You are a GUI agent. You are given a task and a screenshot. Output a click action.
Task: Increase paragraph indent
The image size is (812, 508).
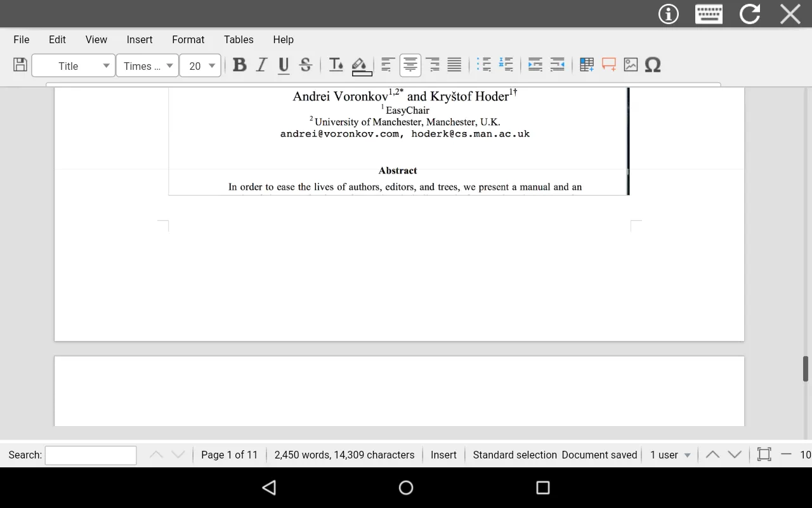tap(535, 65)
